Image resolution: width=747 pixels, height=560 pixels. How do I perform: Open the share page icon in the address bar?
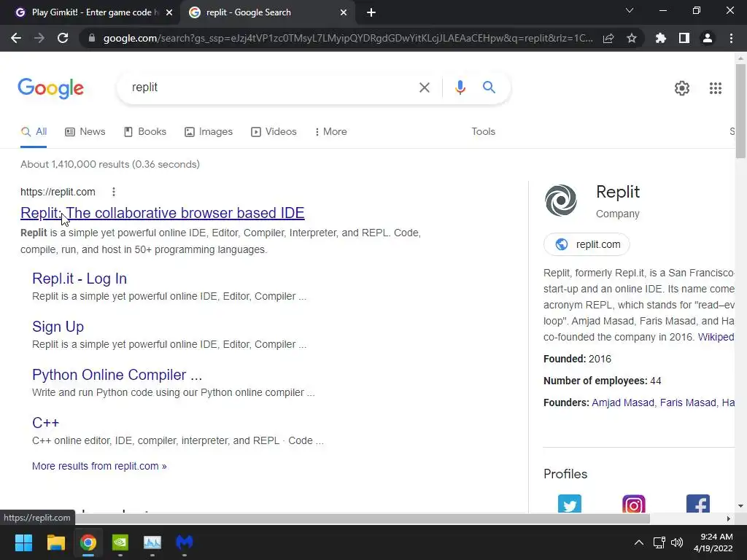(608, 38)
